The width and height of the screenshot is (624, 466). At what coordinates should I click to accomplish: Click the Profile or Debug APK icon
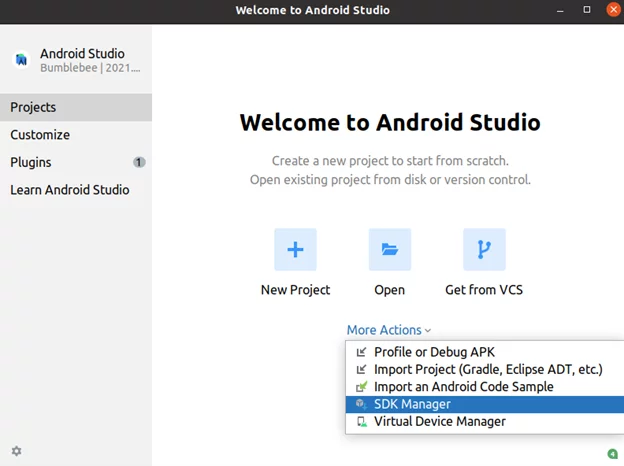click(361, 352)
